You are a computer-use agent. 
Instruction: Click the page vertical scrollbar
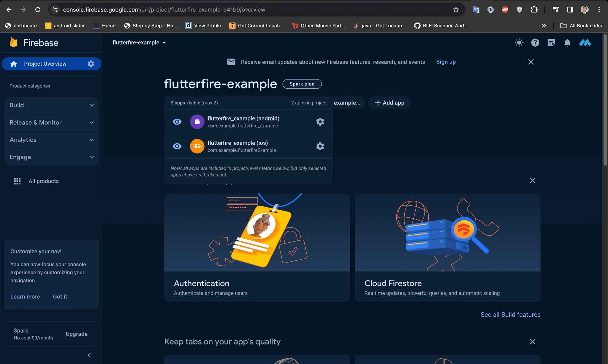pos(605,100)
